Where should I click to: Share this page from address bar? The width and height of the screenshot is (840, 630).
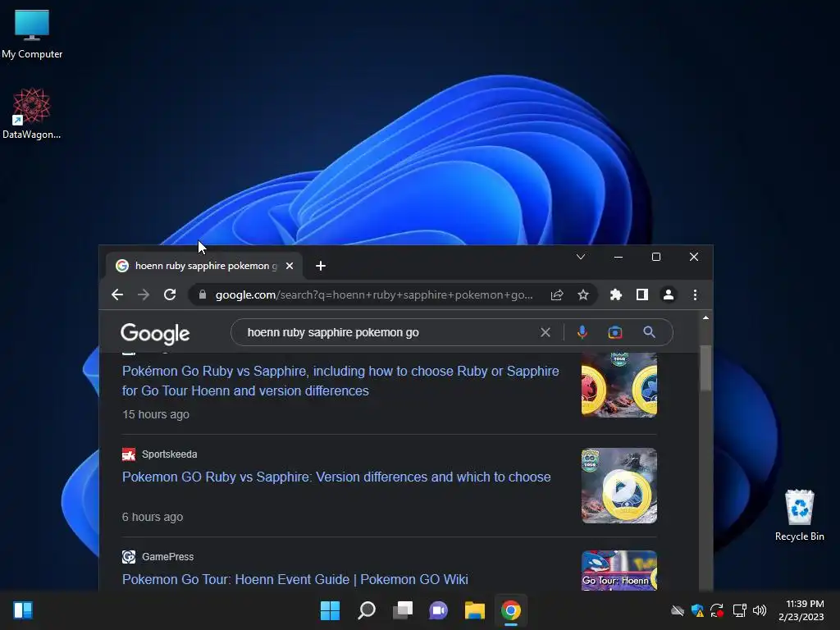pyautogui.click(x=557, y=294)
